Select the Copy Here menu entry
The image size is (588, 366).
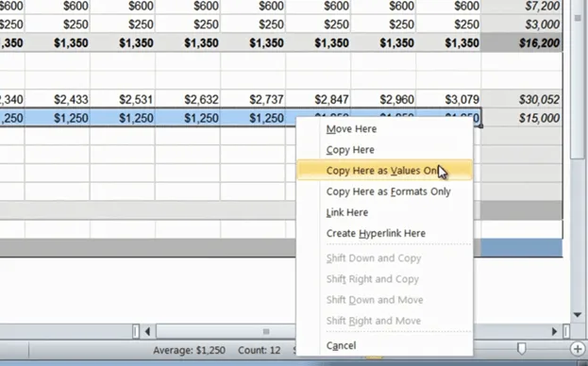pyautogui.click(x=384, y=150)
